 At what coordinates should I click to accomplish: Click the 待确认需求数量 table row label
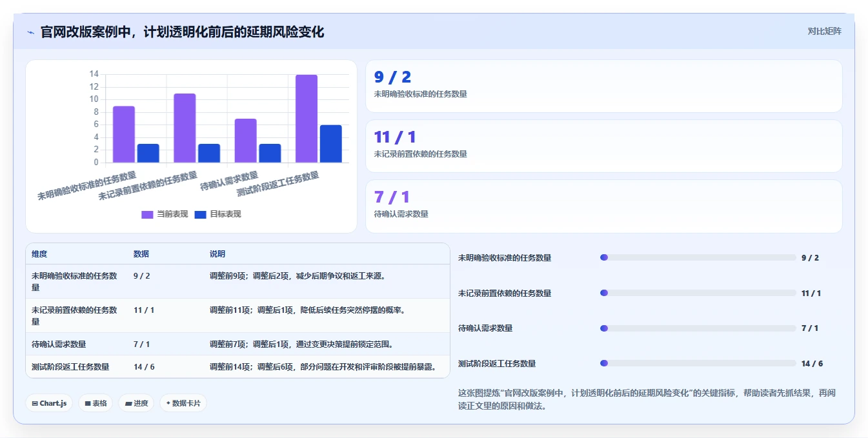[x=59, y=344]
